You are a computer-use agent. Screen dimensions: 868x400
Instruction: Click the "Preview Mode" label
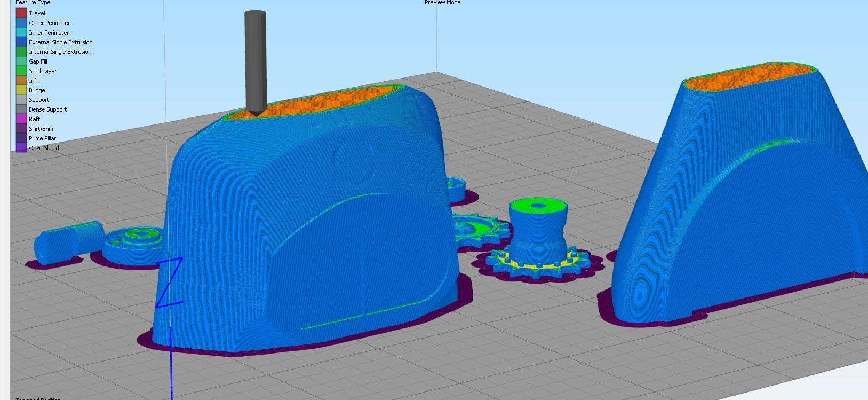[442, 3]
